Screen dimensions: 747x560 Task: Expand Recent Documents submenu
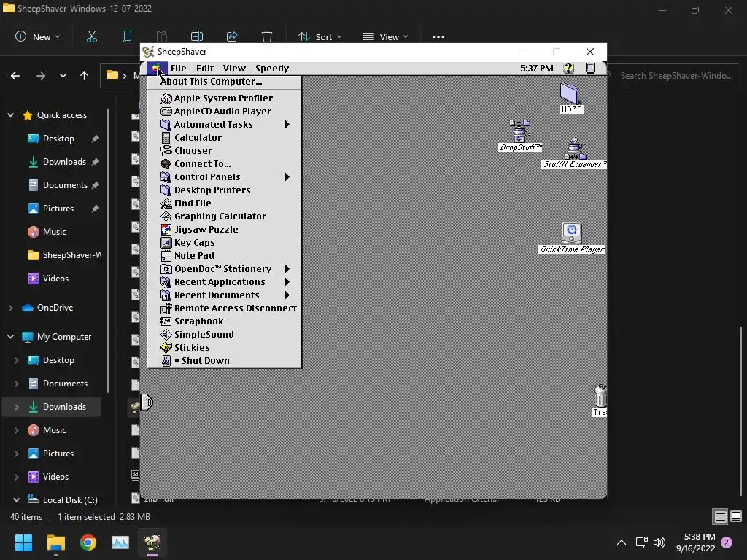287,295
